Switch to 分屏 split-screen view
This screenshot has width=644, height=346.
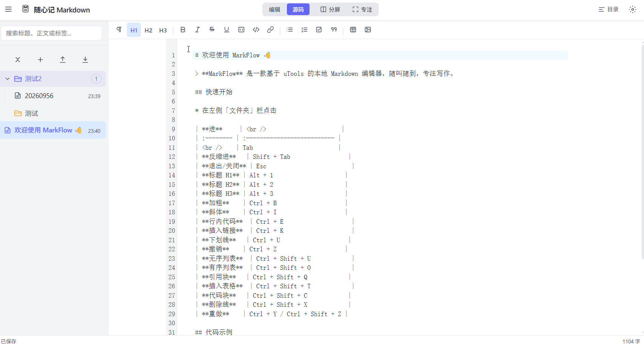[x=330, y=9]
